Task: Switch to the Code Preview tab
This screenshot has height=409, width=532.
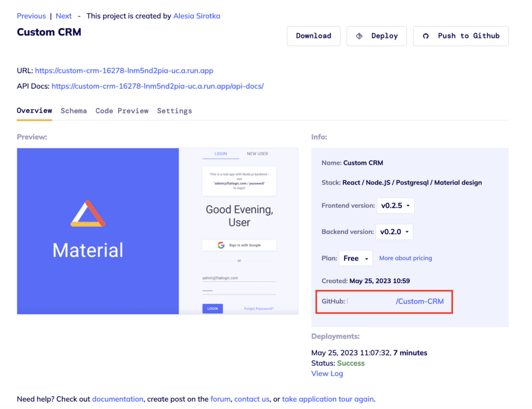Action: point(122,111)
